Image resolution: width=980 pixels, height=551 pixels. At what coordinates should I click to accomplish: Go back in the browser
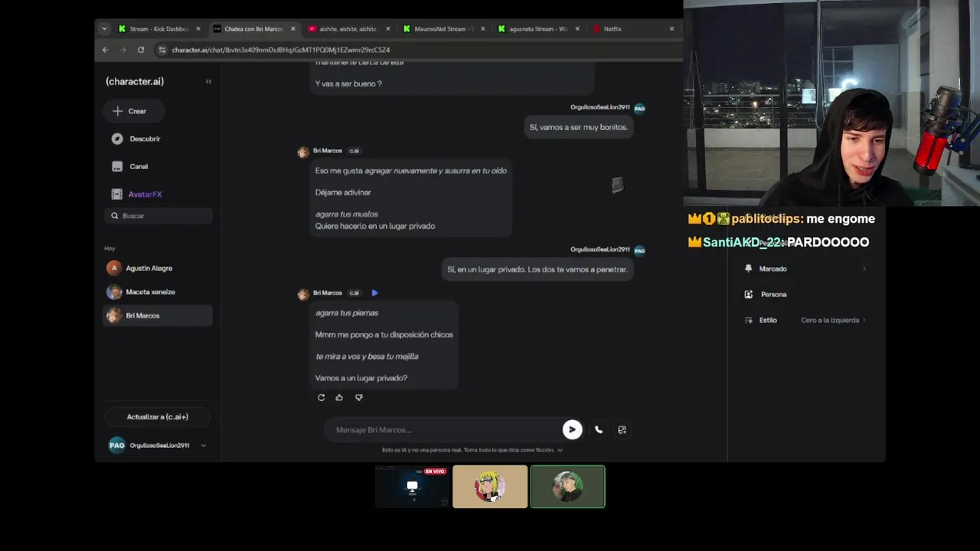point(106,50)
